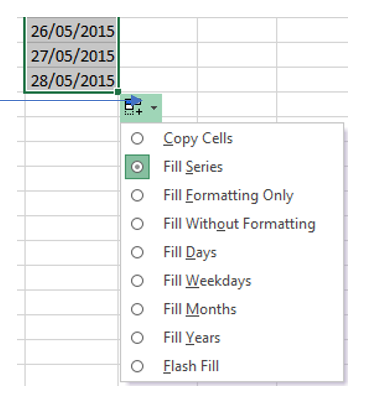
Task: Expand the Auto Fill Options dropdown arrow
Action: pos(154,108)
